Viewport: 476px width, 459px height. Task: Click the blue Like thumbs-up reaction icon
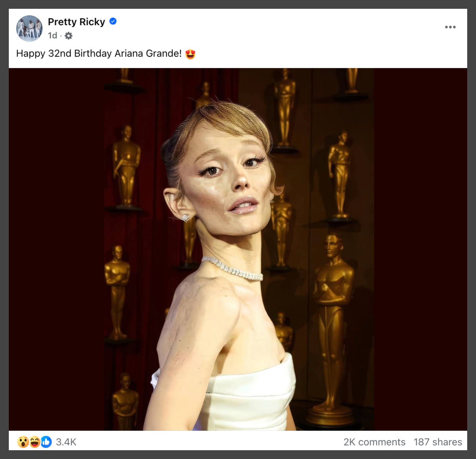[46, 442]
